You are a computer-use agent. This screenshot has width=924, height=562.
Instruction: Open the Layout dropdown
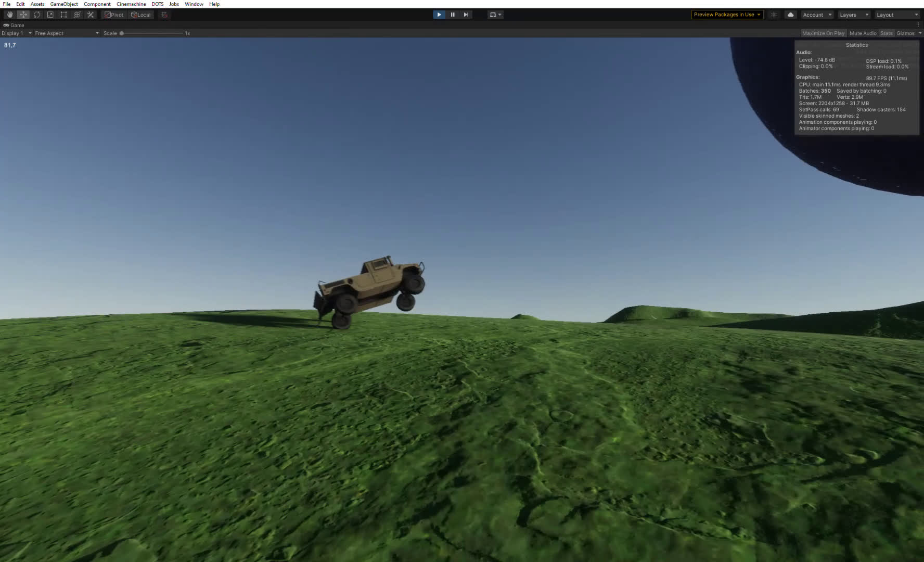point(897,15)
